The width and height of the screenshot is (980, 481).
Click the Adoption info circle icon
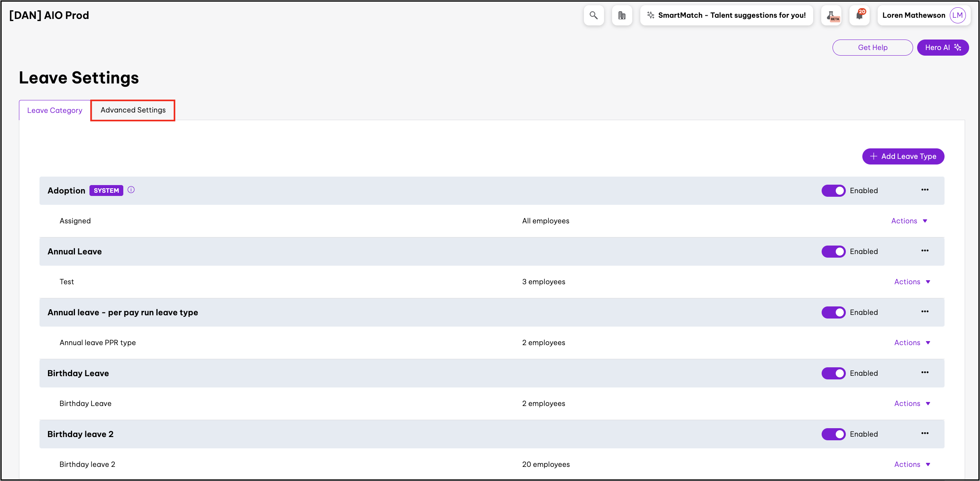(131, 190)
